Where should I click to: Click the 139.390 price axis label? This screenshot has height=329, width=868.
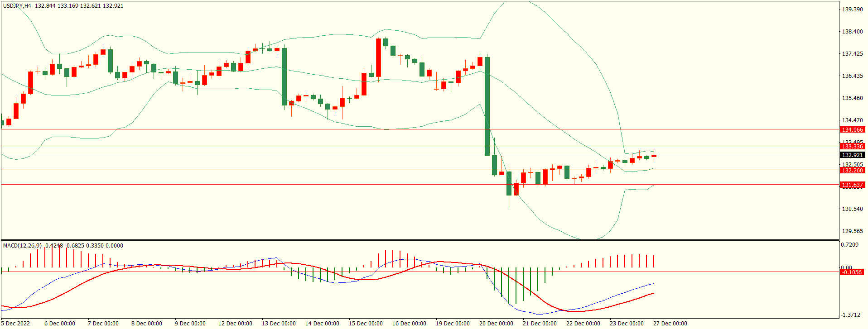pos(852,10)
